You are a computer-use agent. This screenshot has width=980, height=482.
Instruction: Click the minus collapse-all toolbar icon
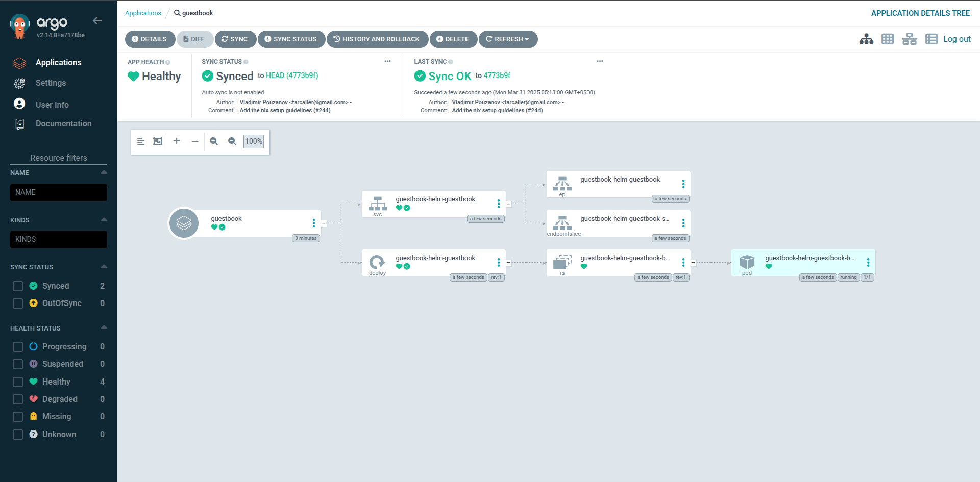(x=195, y=141)
